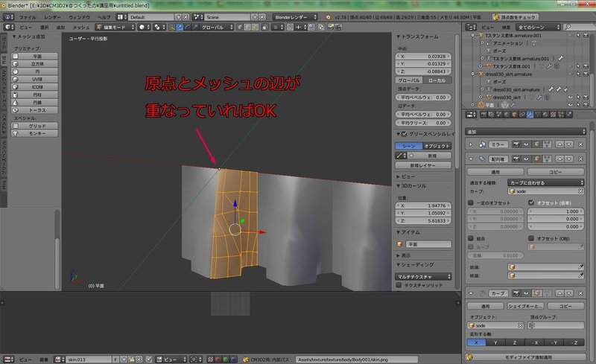596x364 pixels.
Task: Click the info editor type icon
Action: point(9,17)
